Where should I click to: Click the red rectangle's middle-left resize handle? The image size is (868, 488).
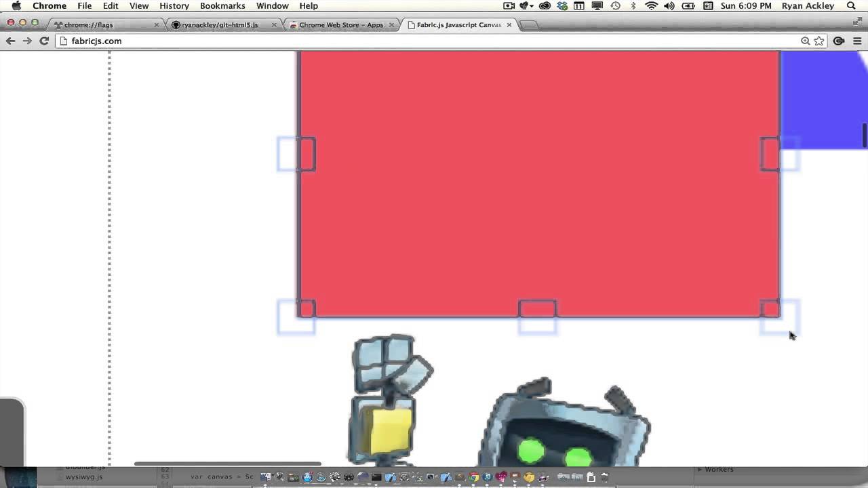pos(297,154)
